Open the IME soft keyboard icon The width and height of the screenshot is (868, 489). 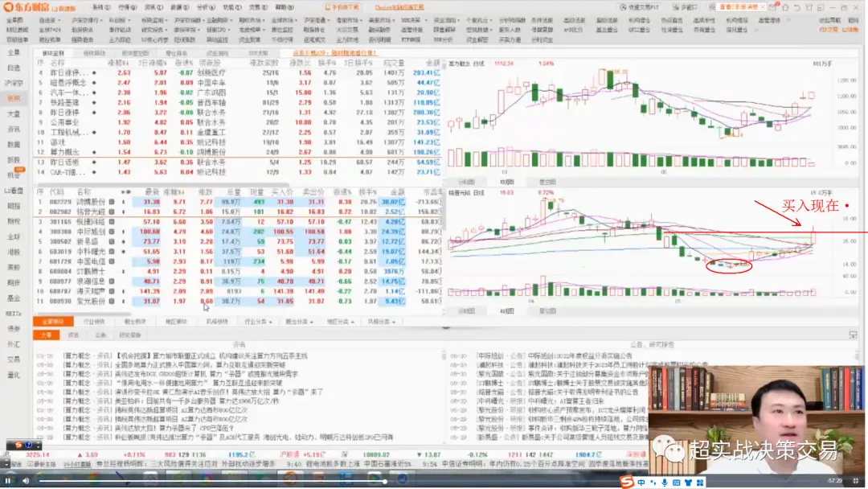676,483
